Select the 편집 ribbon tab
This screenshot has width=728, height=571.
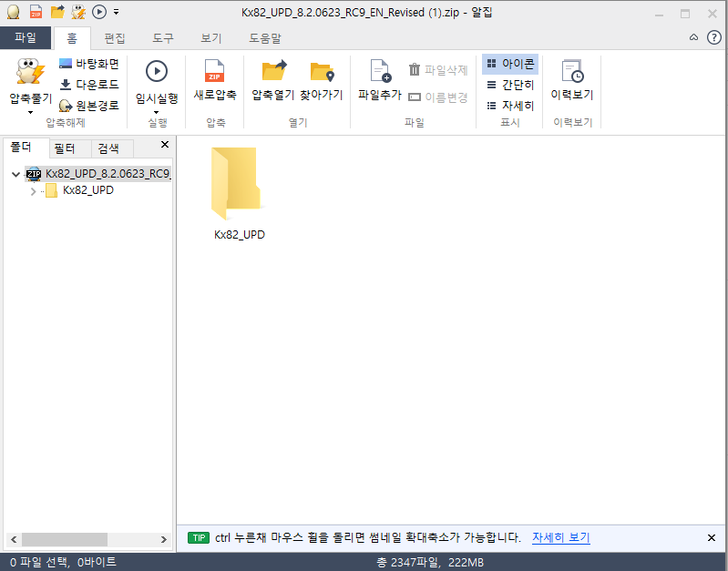coord(115,38)
